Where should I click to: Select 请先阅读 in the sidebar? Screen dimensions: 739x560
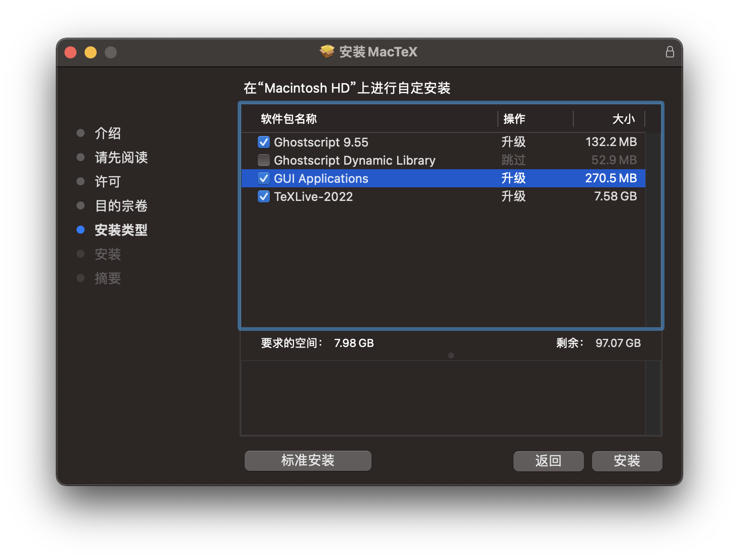121,157
